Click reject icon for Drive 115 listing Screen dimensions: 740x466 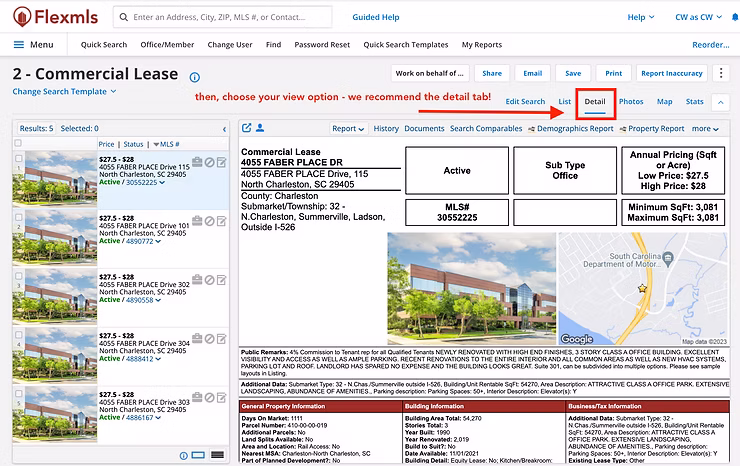[x=210, y=162]
